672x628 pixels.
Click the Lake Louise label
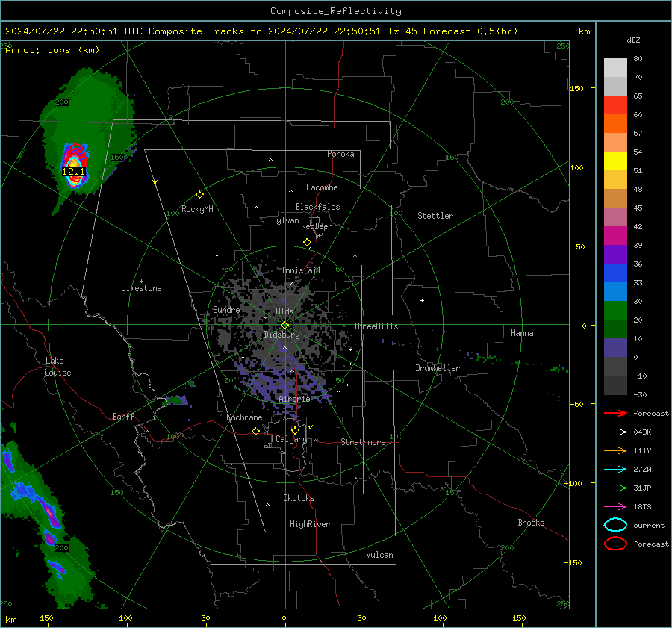(x=58, y=367)
